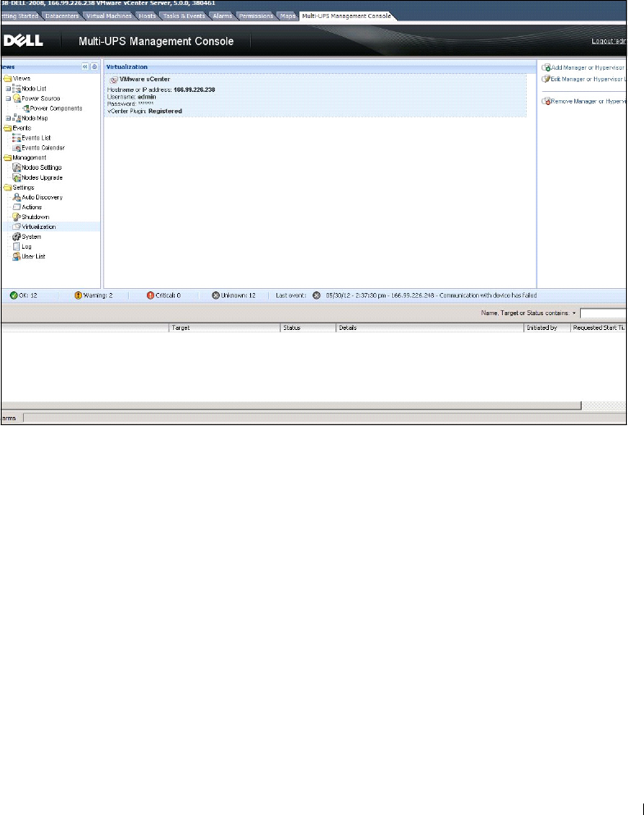The height and width of the screenshot is (815, 644).
Task: Collapse the Management folder
Action: (x=7, y=158)
